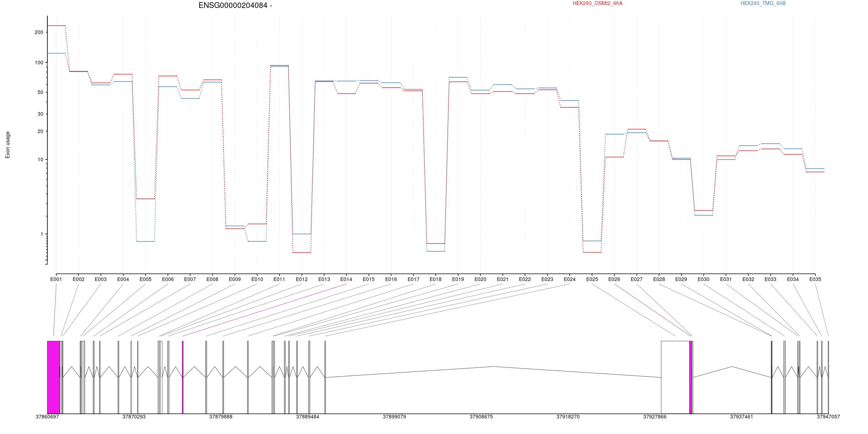Click the E028 exon label
This screenshot has width=868, height=434.
(659, 279)
